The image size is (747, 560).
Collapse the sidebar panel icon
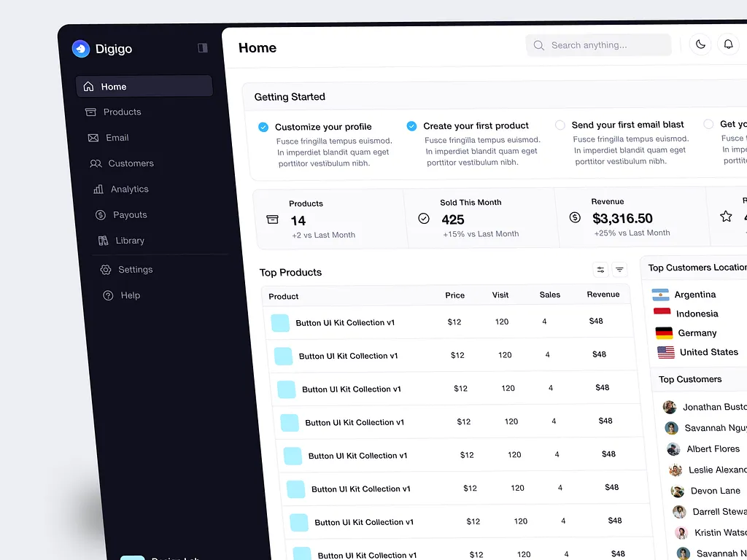203,48
